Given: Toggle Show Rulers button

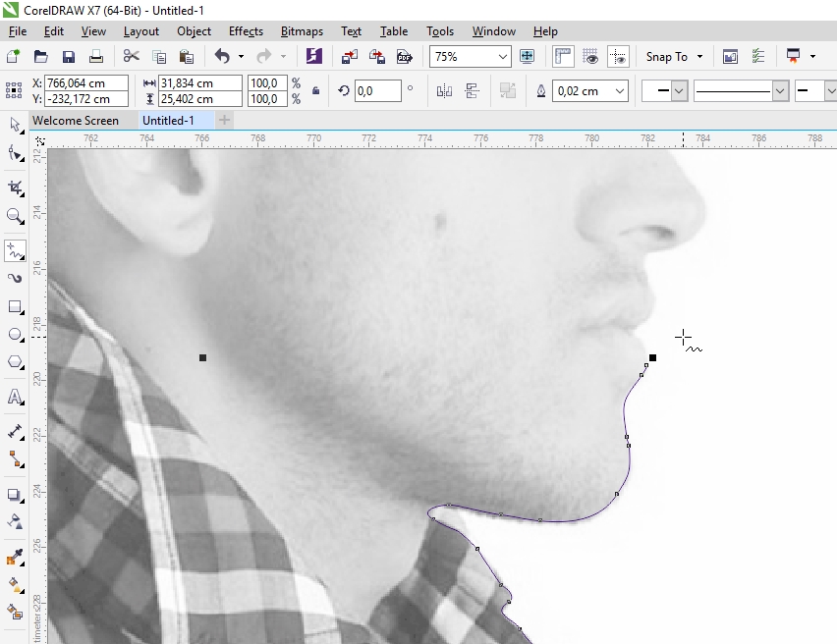Looking at the screenshot, I should [563, 57].
